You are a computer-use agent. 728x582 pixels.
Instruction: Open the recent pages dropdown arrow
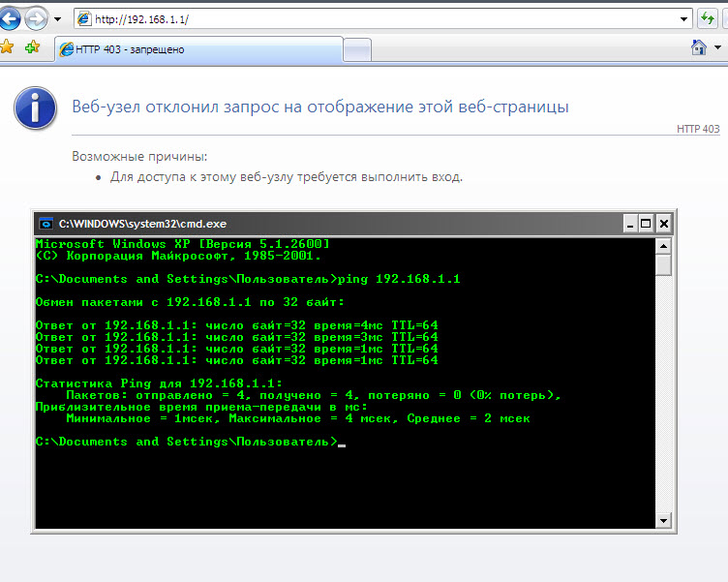[x=57, y=19]
